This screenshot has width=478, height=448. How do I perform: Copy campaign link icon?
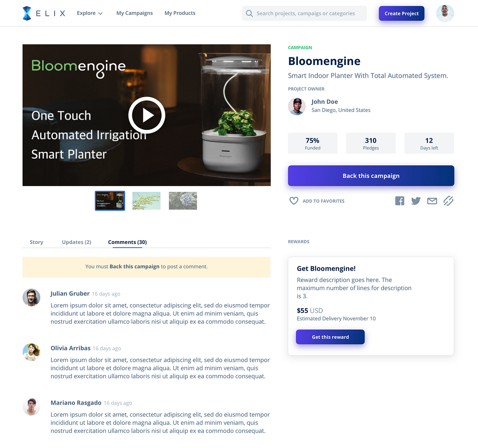[449, 201]
